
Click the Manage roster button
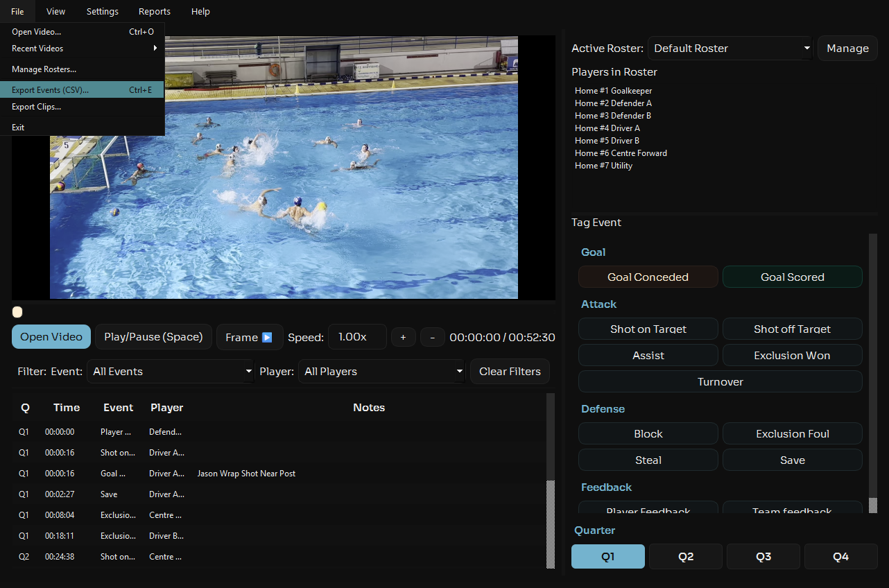click(x=847, y=49)
